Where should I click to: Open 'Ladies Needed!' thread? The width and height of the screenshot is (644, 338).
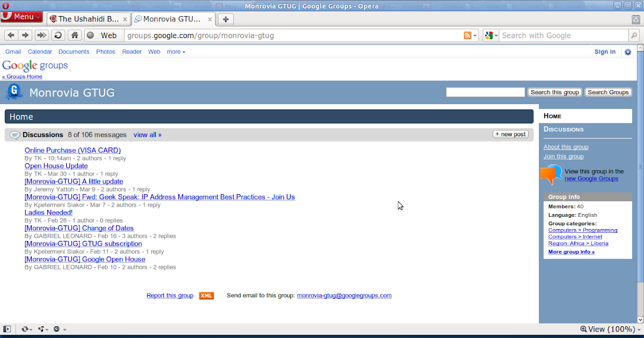48,212
